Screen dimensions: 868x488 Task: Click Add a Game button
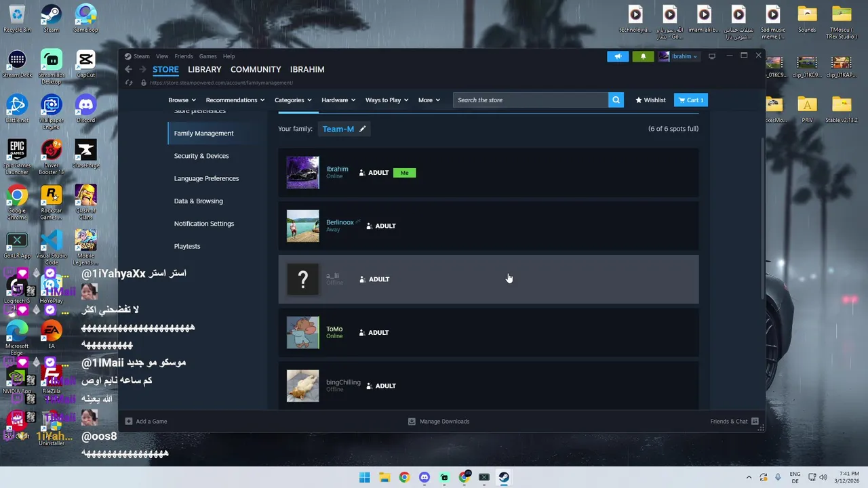click(146, 422)
